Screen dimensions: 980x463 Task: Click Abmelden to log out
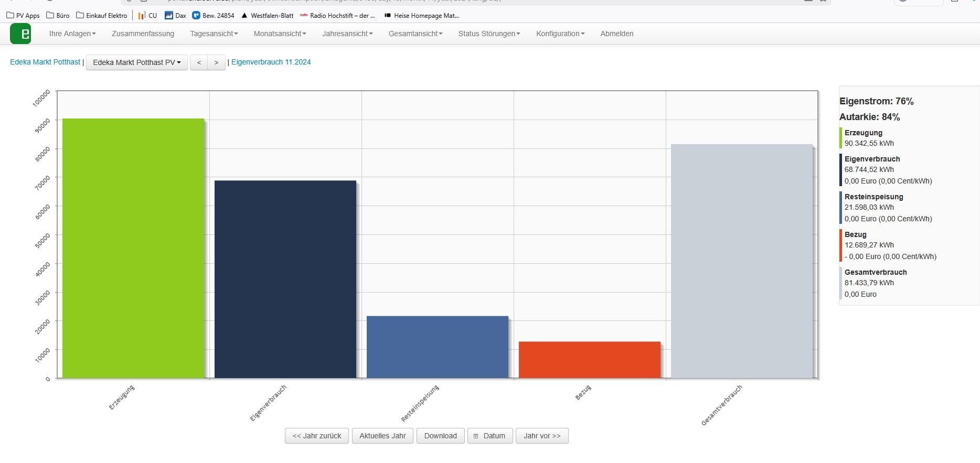pos(616,34)
